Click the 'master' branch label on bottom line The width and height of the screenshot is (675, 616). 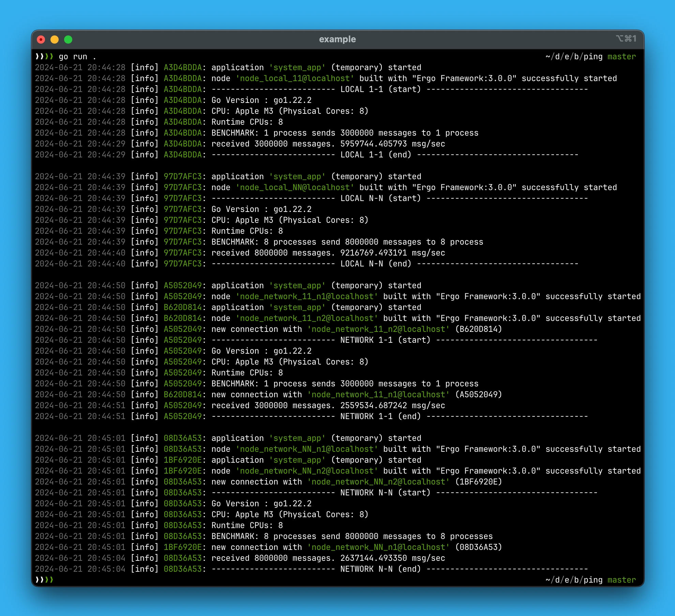click(621, 580)
